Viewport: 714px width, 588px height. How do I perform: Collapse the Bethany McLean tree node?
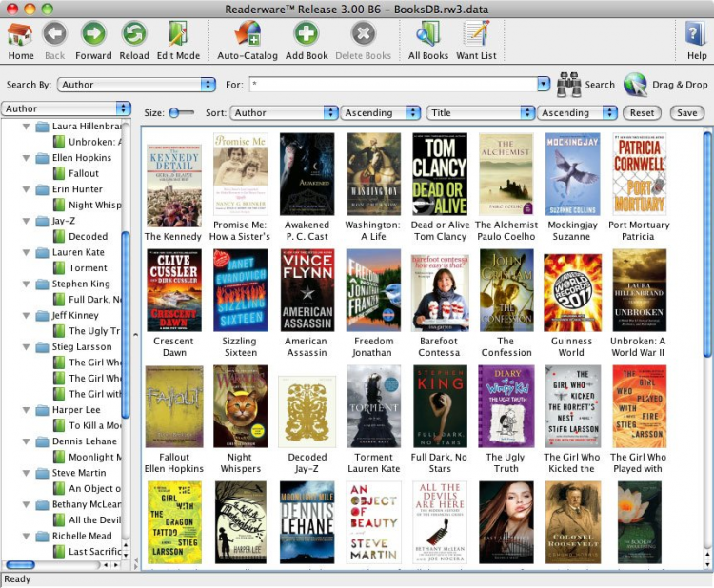coord(27,504)
